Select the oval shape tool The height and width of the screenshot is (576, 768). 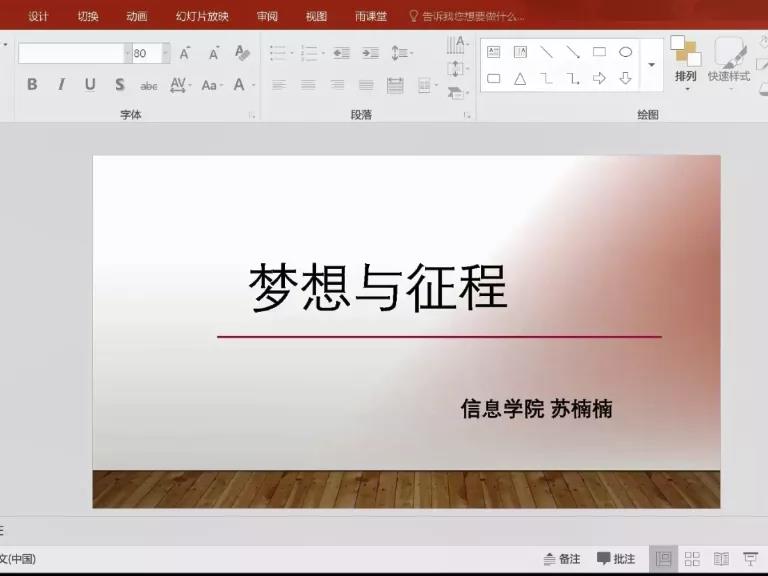point(625,52)
